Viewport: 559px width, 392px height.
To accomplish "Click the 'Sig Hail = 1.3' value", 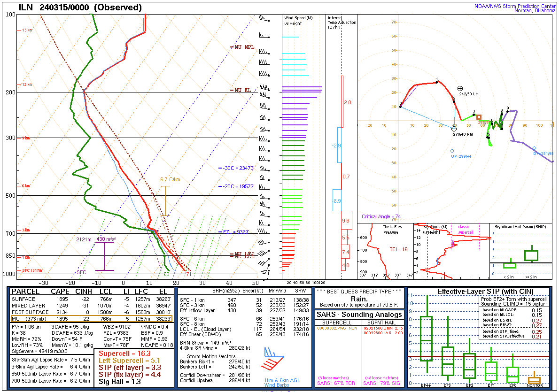I will (x=120, y=382).
